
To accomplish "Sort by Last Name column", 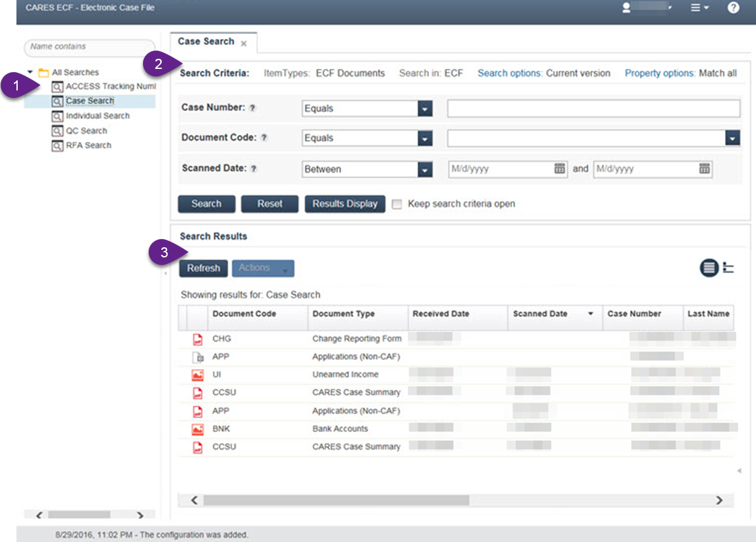I will pos(709,314).
